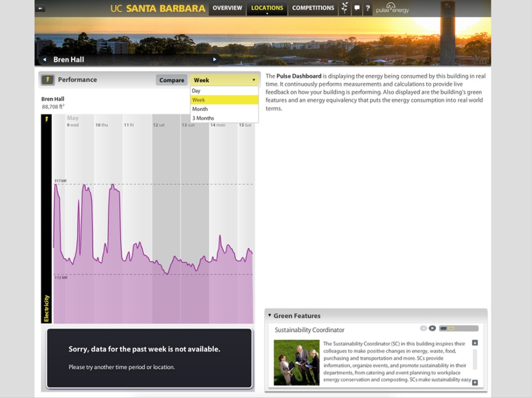Click the Sustainability Coordinator photo
Viewport: 532px width, 398px height.
pos(296,362)
